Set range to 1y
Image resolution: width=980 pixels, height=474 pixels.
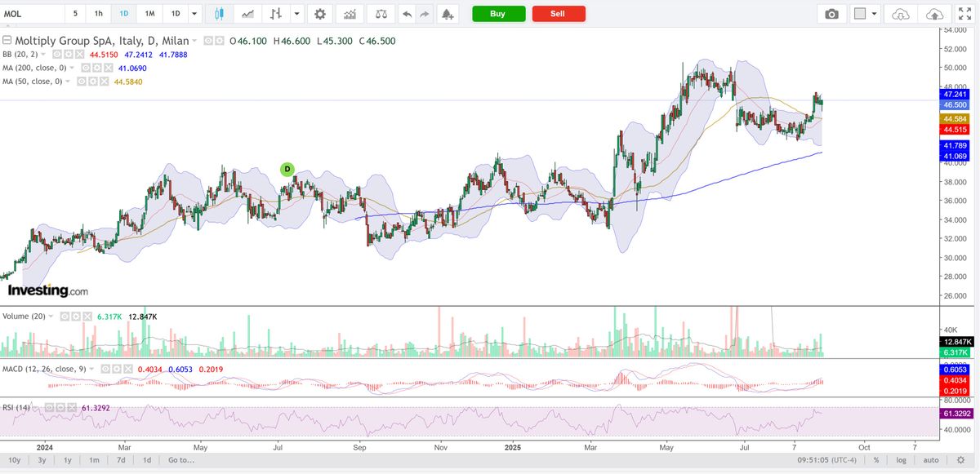pos(68,460)
